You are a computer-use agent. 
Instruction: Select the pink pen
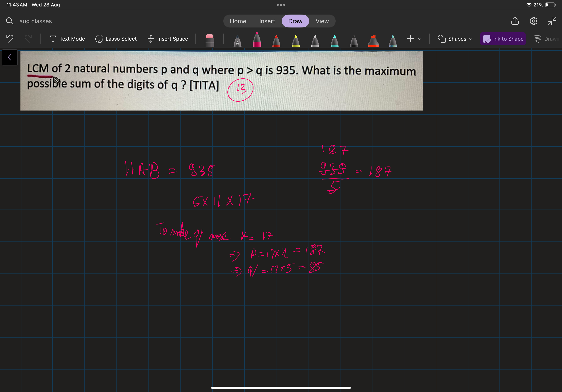(257, 39)
